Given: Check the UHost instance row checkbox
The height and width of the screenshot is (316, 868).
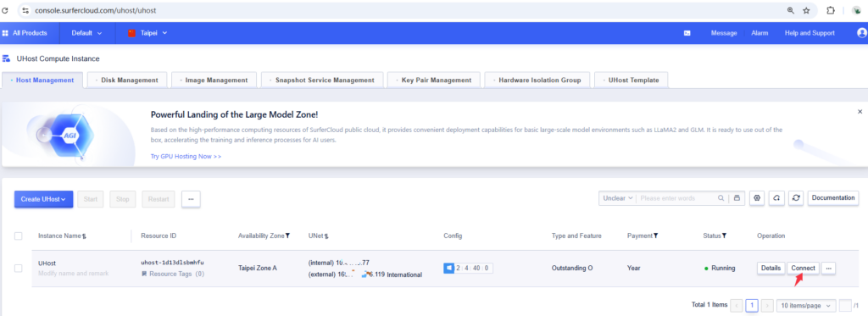Looking at the screenshot, I should pyautogui.click(x=19, y=269).
